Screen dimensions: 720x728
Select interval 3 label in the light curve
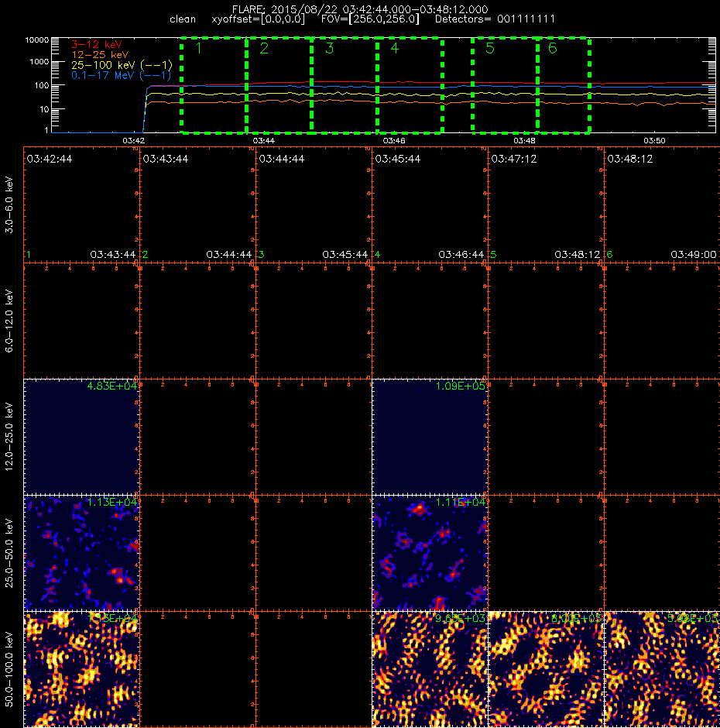330,48
